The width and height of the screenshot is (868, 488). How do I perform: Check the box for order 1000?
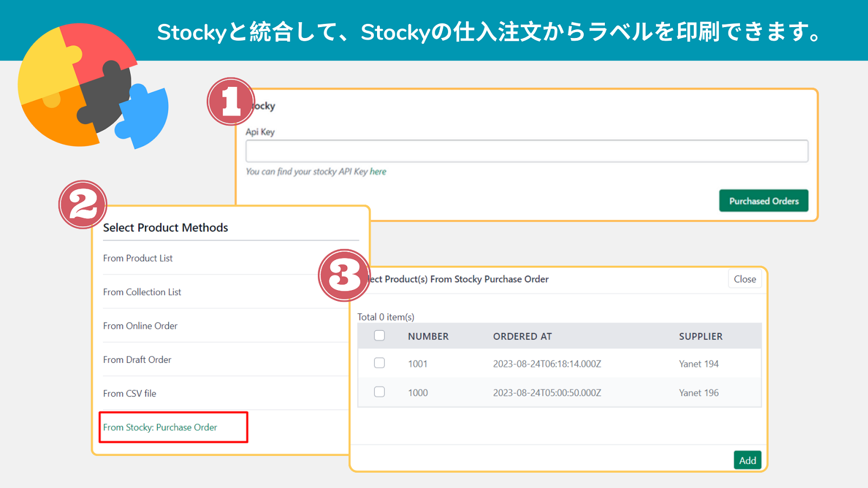click(380, 391)
